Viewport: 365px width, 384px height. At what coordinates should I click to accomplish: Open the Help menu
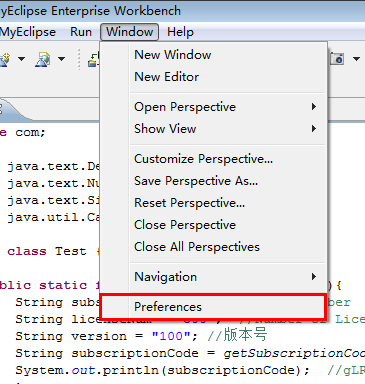pos(180,32)
